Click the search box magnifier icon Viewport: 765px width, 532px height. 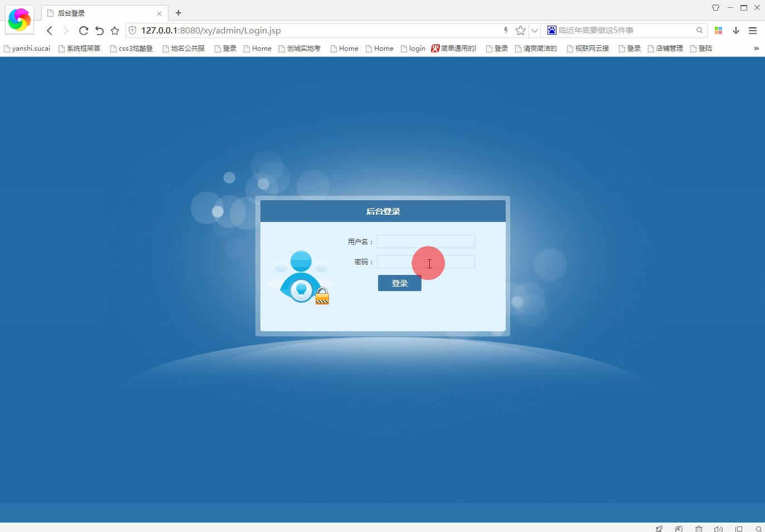coord(699,30)
